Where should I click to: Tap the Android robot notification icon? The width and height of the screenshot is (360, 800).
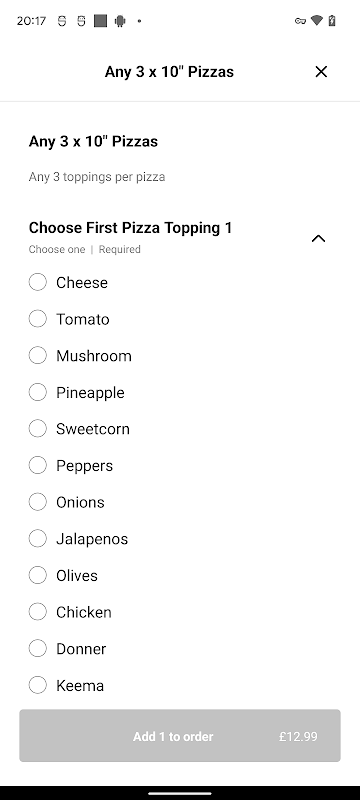pyautogui.click(x=120, y=21)
